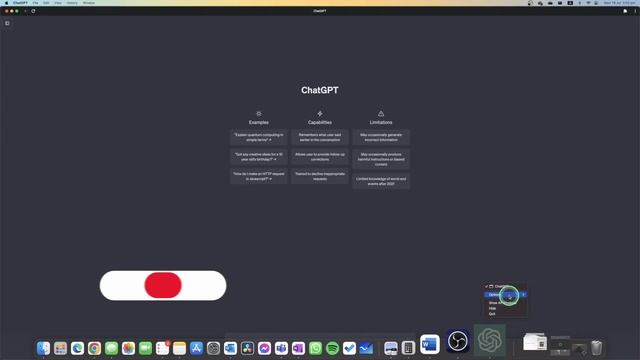Image resolution: width=640 pixels, height=360 pixels.
Task: Open Microsoft Word from the dock
Action: click(430, 344)
